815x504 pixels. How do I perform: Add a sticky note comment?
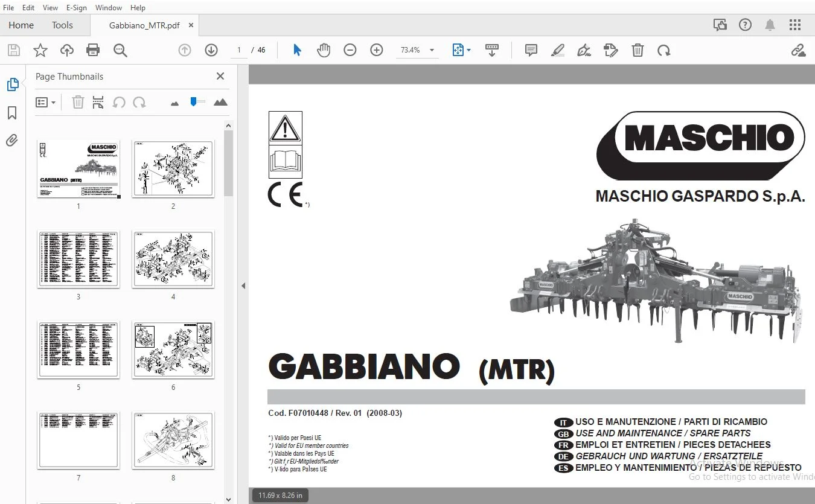click(531, 50)
